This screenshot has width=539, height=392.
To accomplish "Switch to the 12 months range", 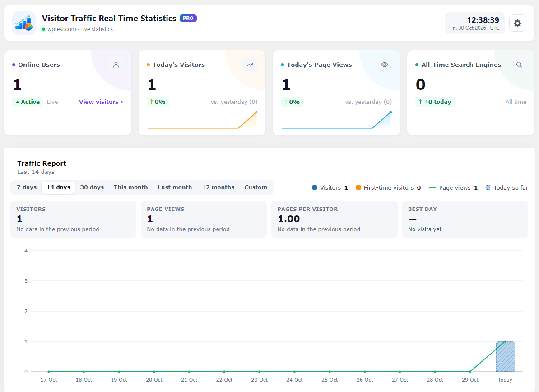I will [218, 187].
